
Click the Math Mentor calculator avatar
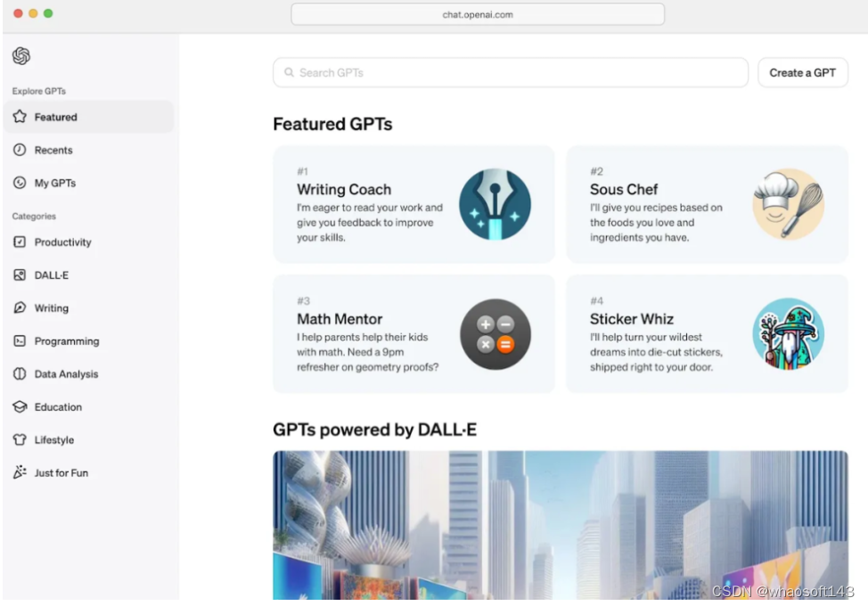(x=495, y=334)
